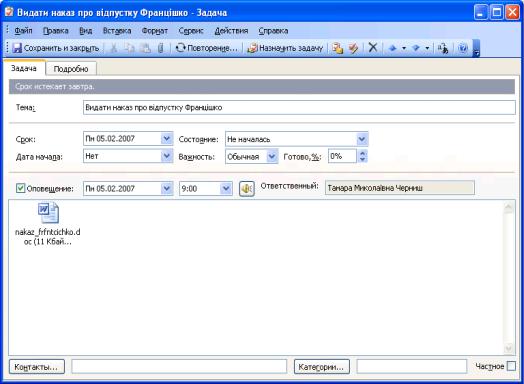Open the Сервис menu
The width and height of the screenshot is (524, 384).
coord(191,31)
